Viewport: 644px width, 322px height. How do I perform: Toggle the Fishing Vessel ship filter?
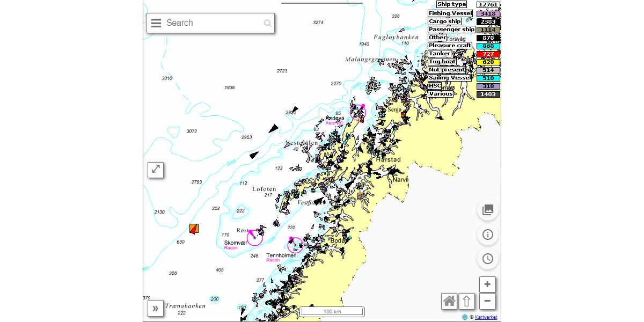pyautogui.click(x=451, y=13)
